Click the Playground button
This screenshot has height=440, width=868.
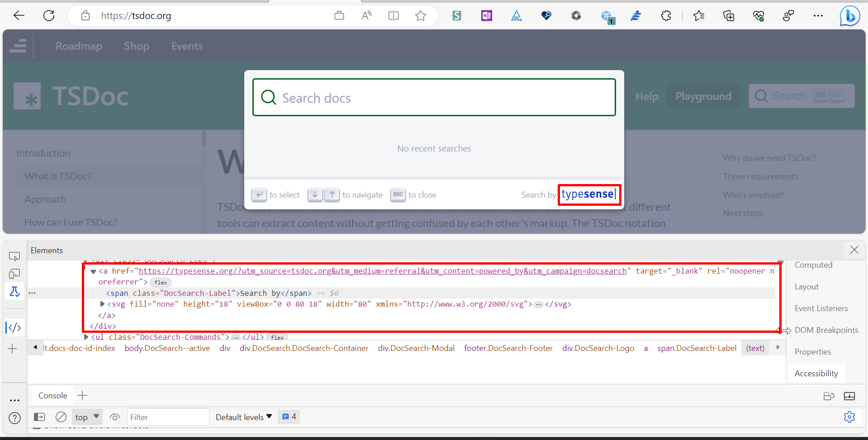coord(703,96)
